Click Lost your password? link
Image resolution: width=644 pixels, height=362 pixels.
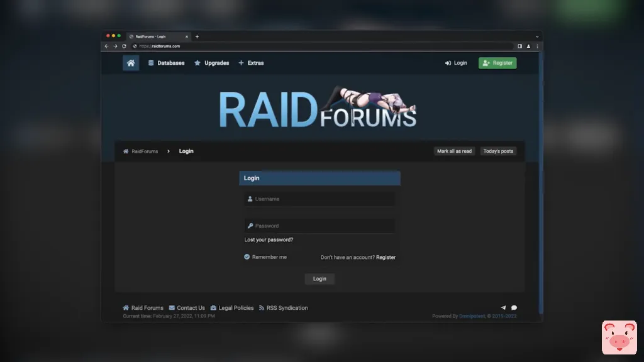coord(269,239)
